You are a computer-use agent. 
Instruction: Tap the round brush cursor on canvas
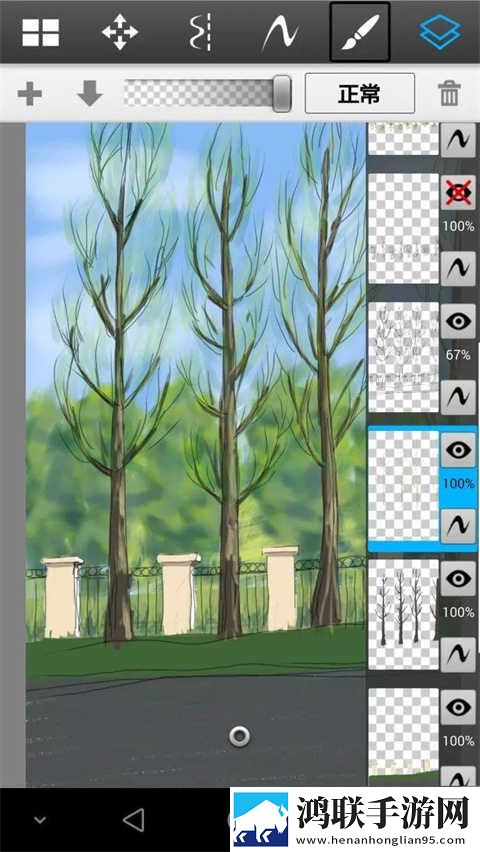(239, 737)
